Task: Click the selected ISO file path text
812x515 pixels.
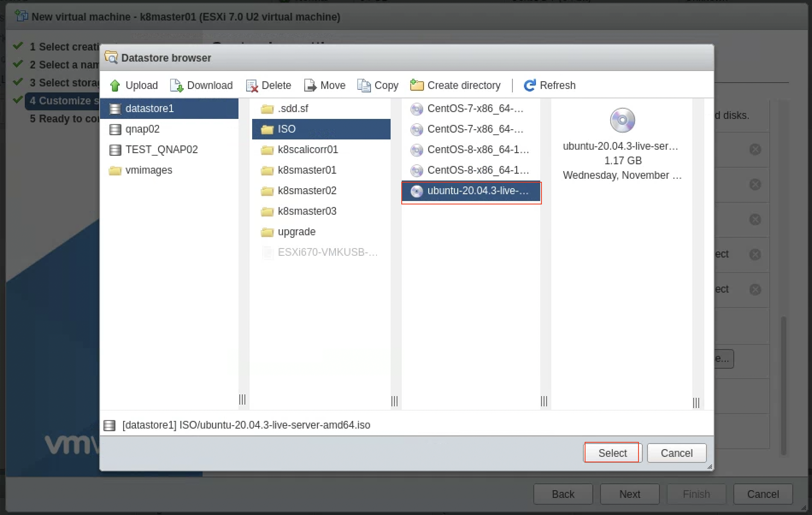Action: 246,425
